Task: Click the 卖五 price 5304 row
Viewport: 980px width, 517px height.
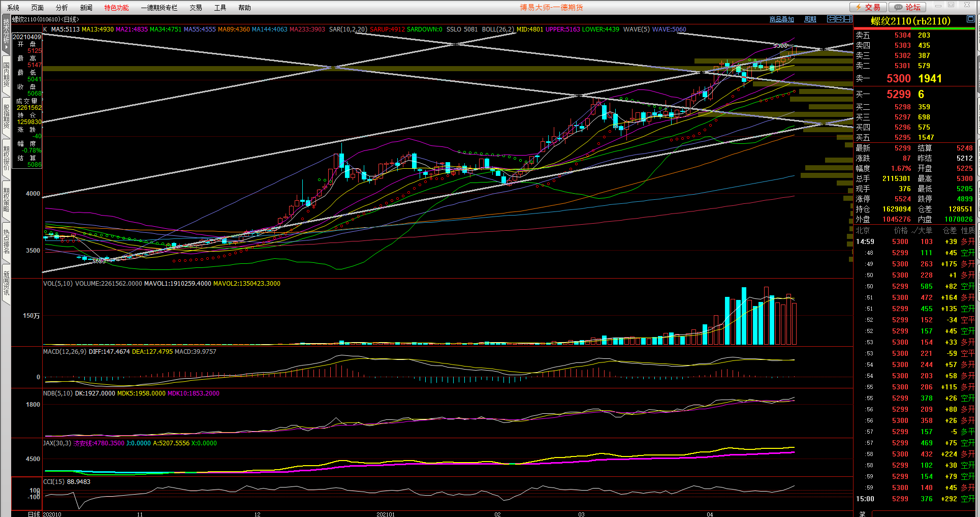Action: point(914,35)
